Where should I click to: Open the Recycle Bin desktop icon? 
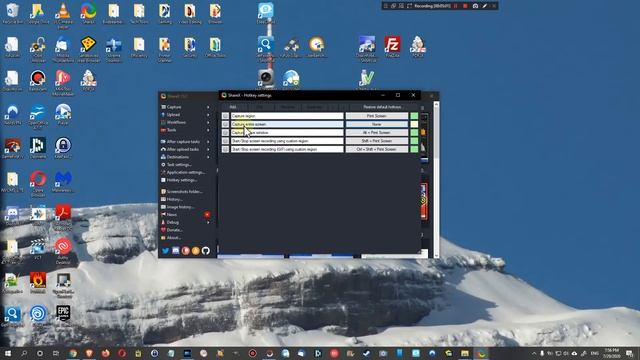click(x=12, y=13)
